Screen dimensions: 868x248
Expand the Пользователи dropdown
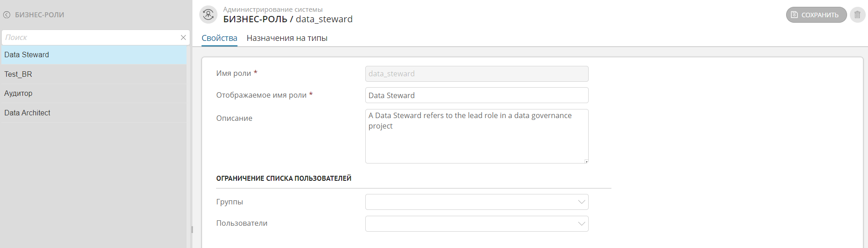coord(581,223)
